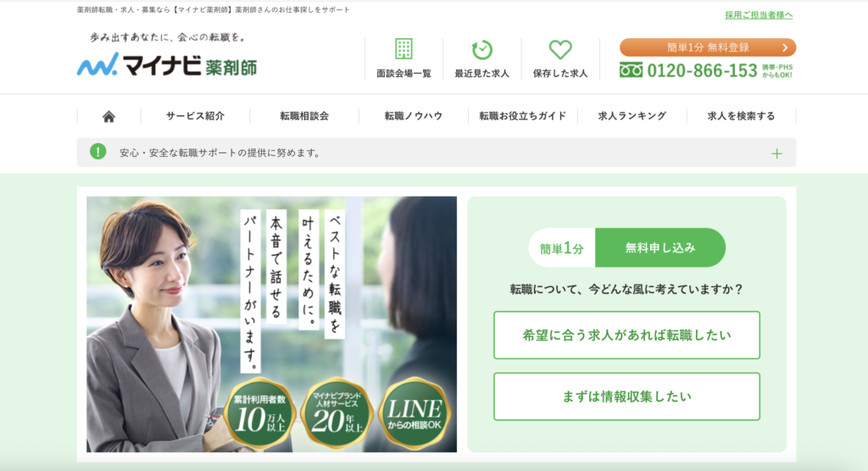Click the マイナビ薬剤師 logo
The width and height of the screenshot is (868, 471).
[167, 64]
